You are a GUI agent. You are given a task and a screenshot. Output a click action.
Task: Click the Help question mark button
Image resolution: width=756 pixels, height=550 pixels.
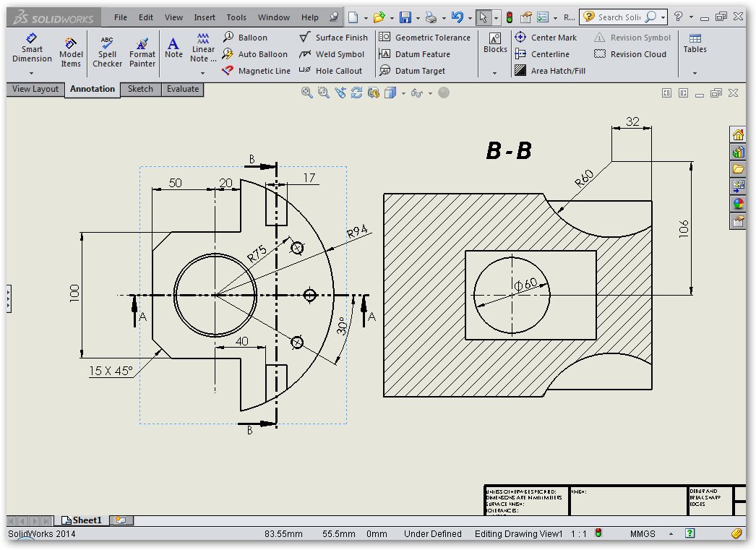(x=679, y=17)
